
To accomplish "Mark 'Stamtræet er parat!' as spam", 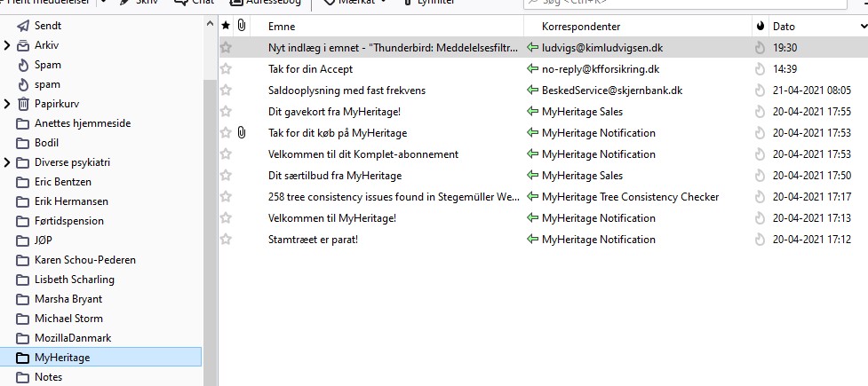I will (760, 240).
